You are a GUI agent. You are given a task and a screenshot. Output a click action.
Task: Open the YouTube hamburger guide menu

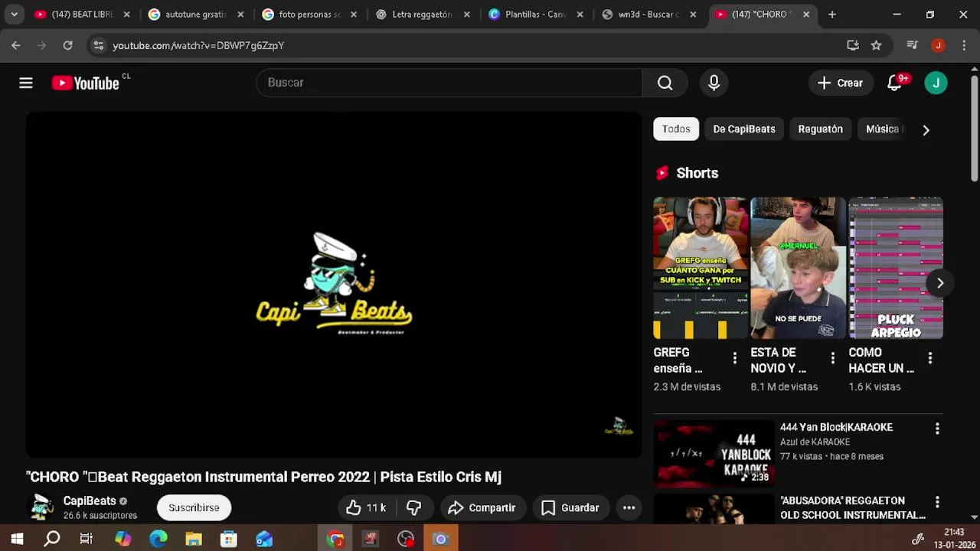coord(26,83)
